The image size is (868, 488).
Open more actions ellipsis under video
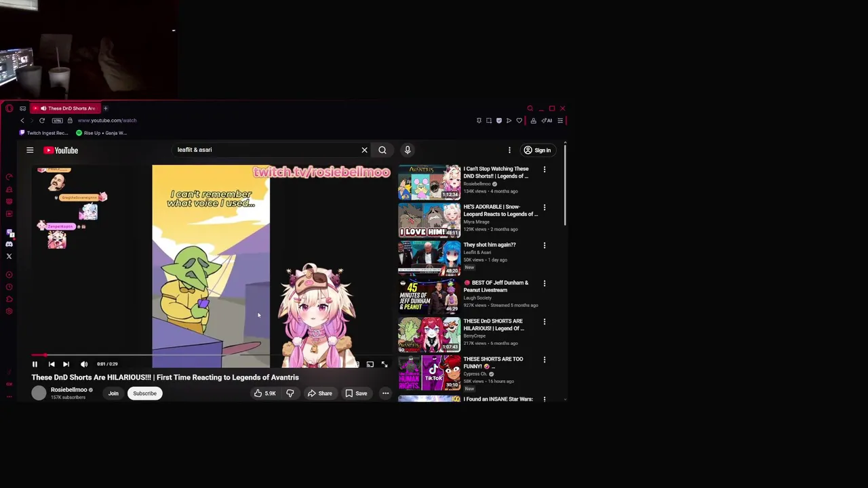click(x=385, y=393)
